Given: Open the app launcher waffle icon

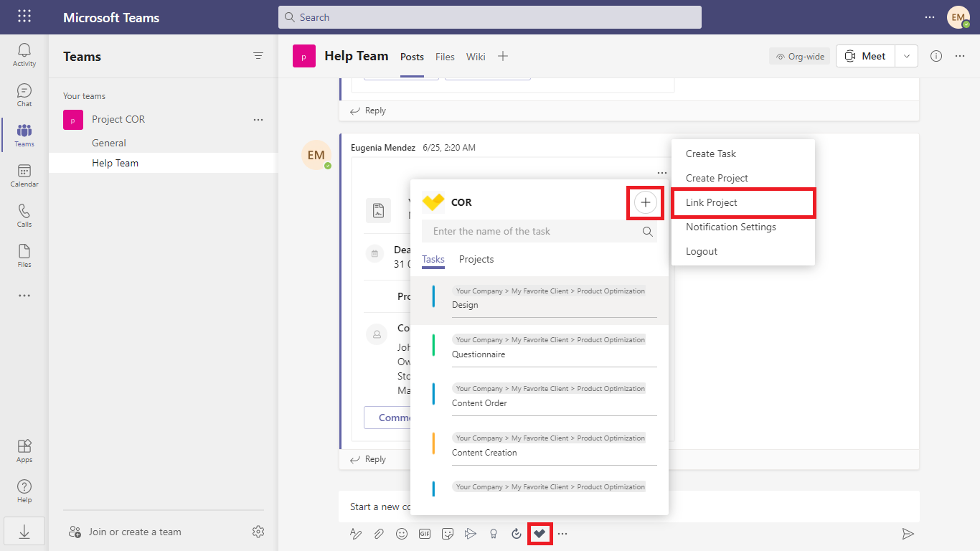Looking at the screenshot, I should [x=24, y=17].
